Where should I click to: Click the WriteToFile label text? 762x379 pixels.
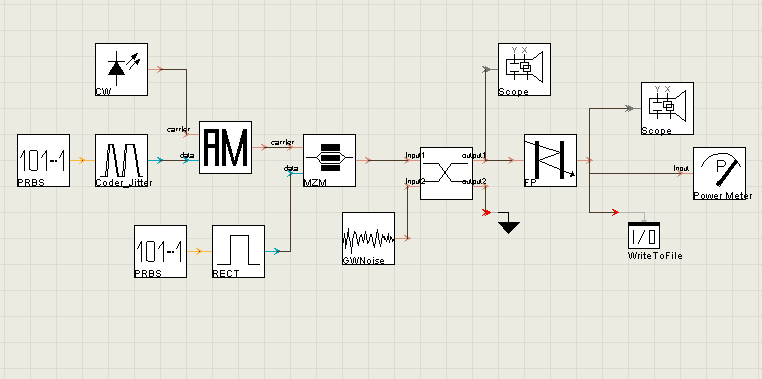(x=655, y=256)
